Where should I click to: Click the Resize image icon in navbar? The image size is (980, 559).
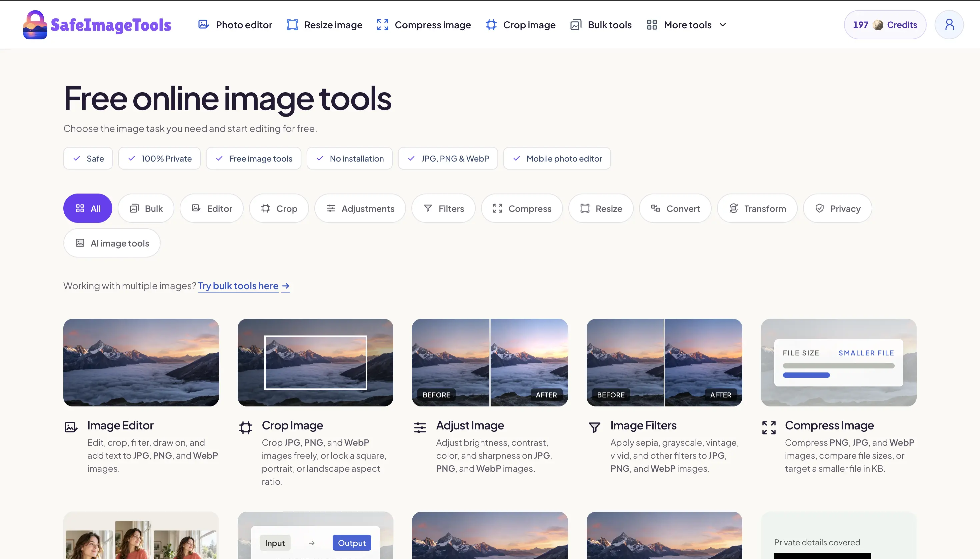(292, 25)
